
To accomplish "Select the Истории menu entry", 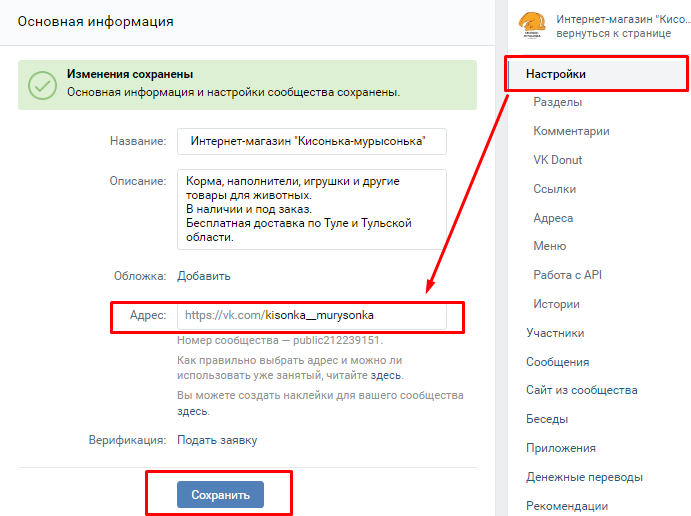I will tap(556, 304).
